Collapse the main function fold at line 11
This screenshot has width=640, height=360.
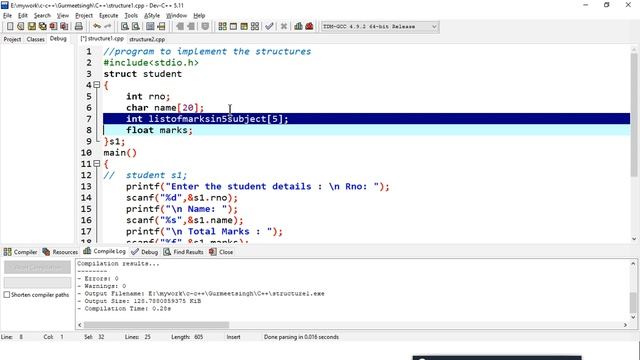pos(97,164)
